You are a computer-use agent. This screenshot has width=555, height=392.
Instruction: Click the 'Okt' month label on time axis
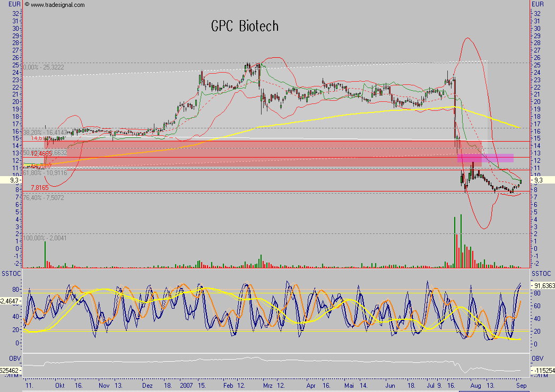click(x=60, y=385)
